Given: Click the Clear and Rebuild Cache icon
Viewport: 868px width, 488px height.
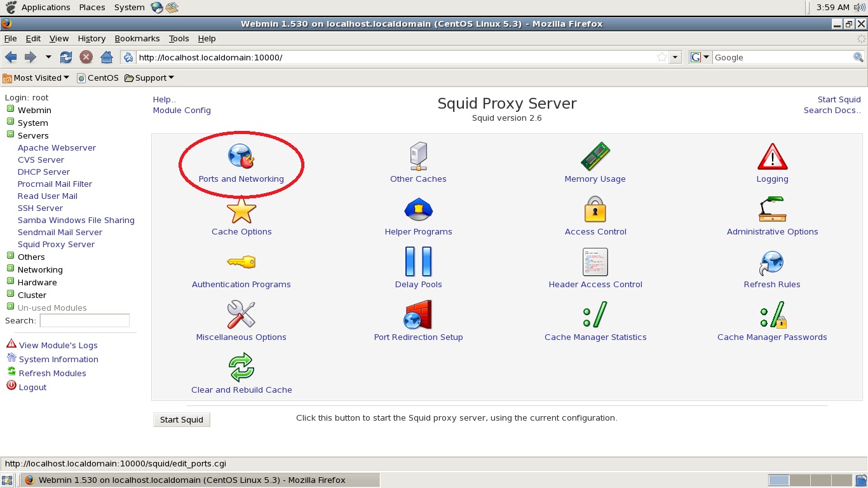Looking at the screenshot, I should (x=241, y=367).
